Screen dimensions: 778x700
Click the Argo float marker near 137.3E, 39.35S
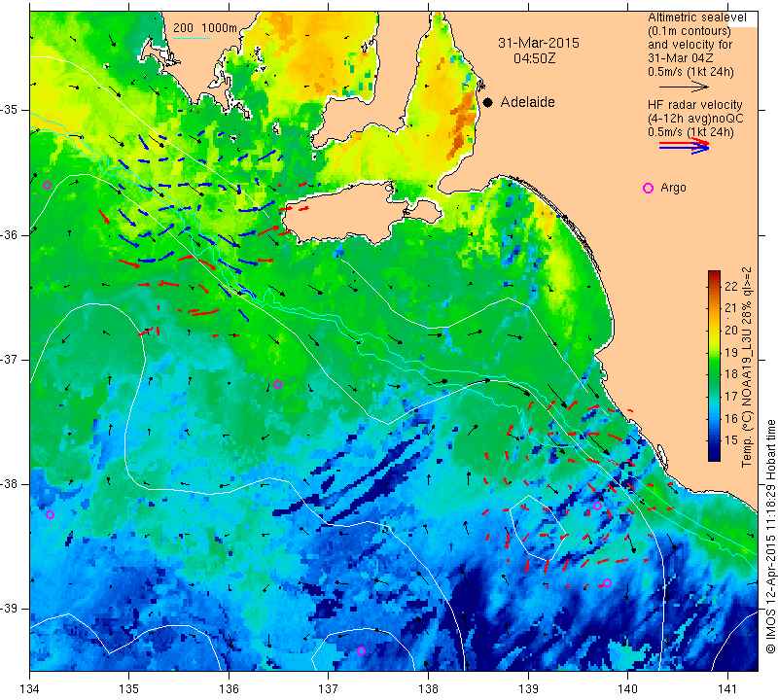(x=361, y=650)
